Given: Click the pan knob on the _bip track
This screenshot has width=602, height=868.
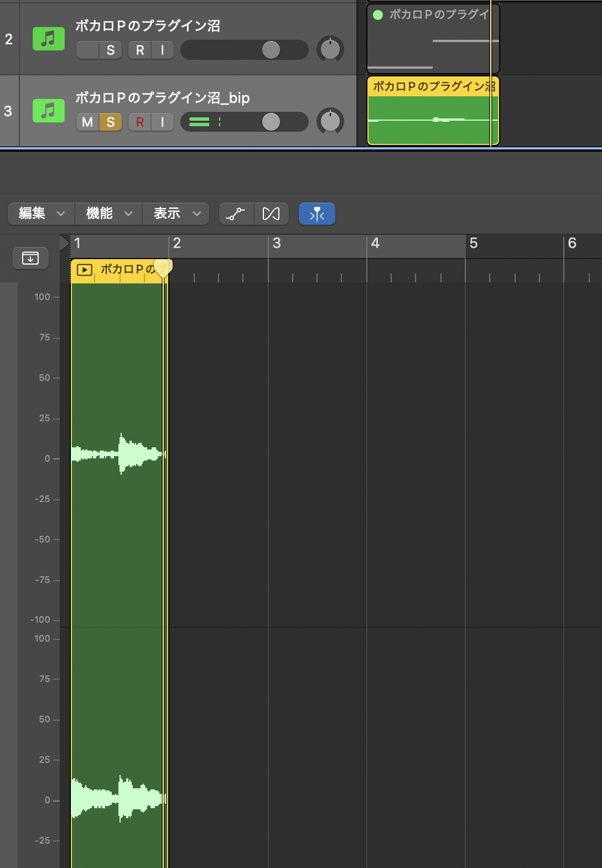Looking at the screenshot, I should click(x=330, y=122).
